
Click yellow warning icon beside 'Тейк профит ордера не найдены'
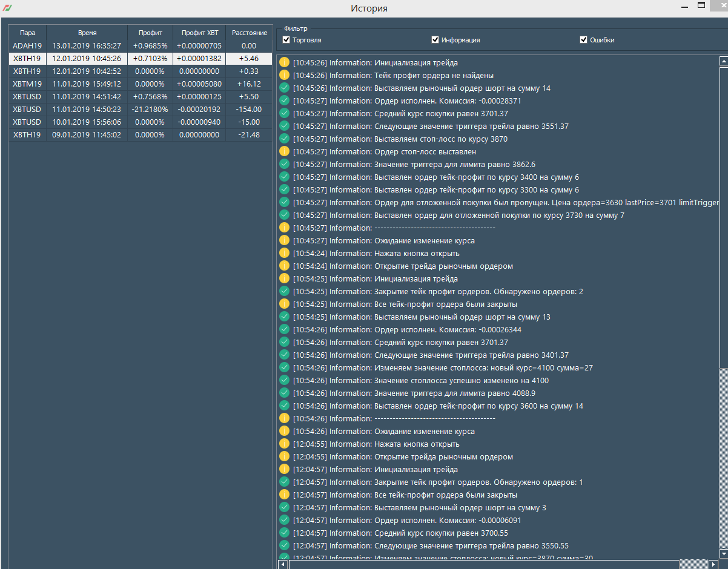(285, 76)
